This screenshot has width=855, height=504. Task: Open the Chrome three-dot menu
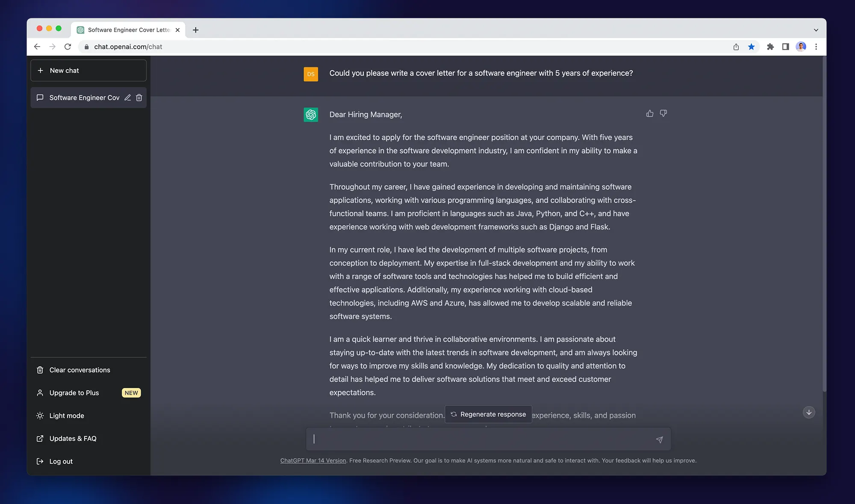(x=816, y=47)
